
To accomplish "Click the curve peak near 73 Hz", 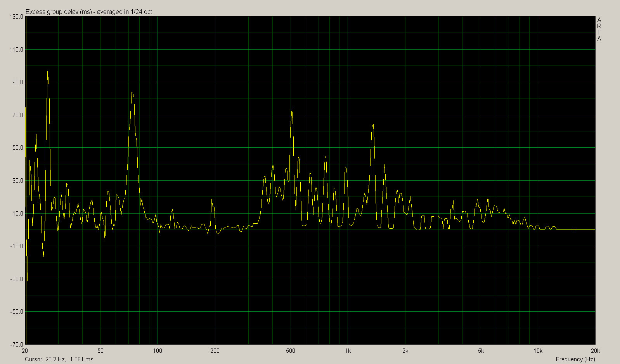I will pyautogui.click(x=132, y=92).
